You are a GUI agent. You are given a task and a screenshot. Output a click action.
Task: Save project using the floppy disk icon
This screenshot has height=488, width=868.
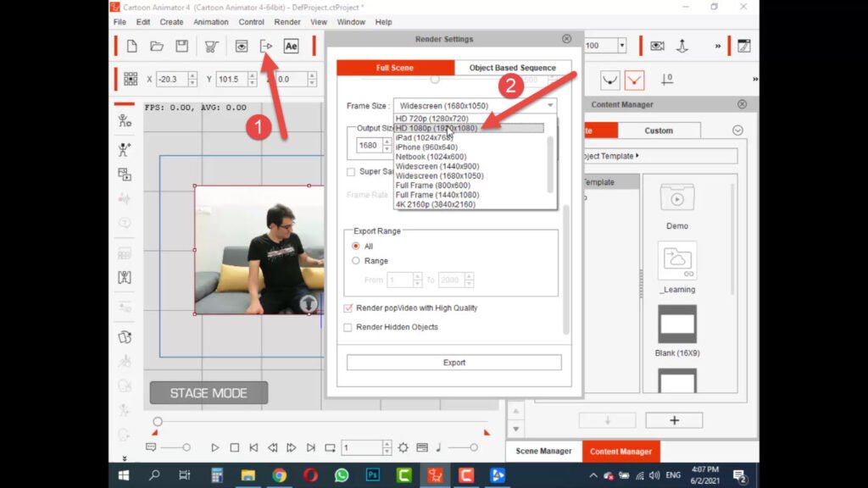181,46
